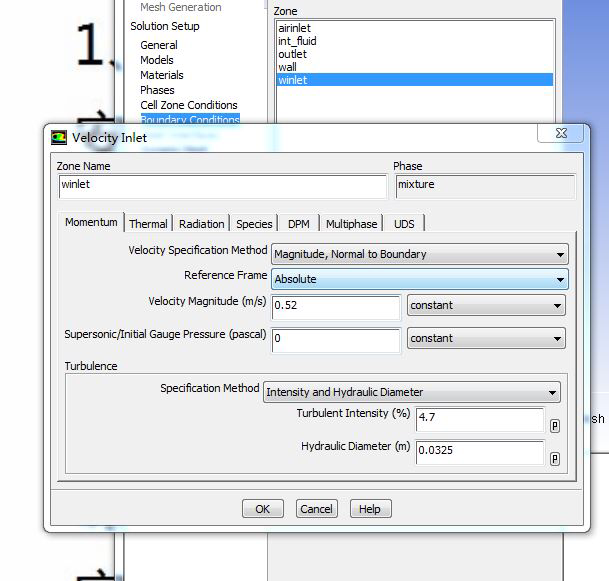This screenshot has height=581, width=609.
Task: Click the OK button
Action: [x=263, y=509]
